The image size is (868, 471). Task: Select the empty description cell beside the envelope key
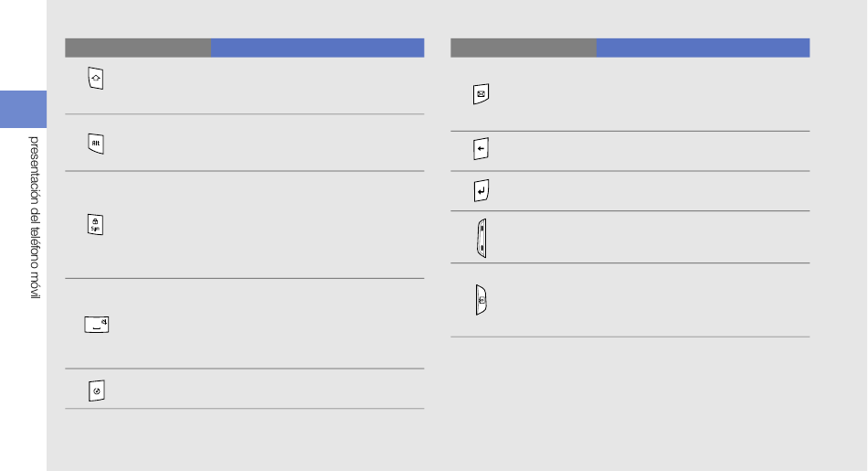[x=703, y=94]
